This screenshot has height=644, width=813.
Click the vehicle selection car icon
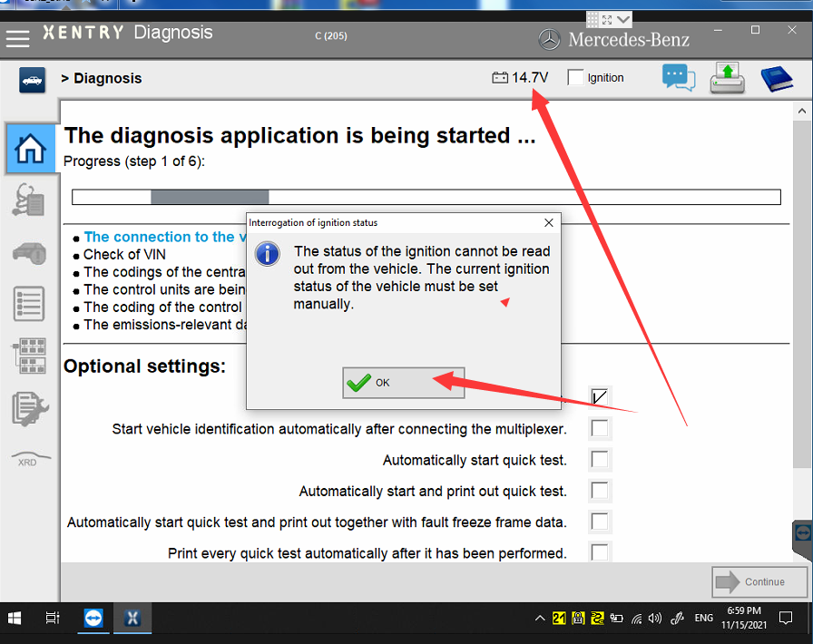tap(32, 80)
